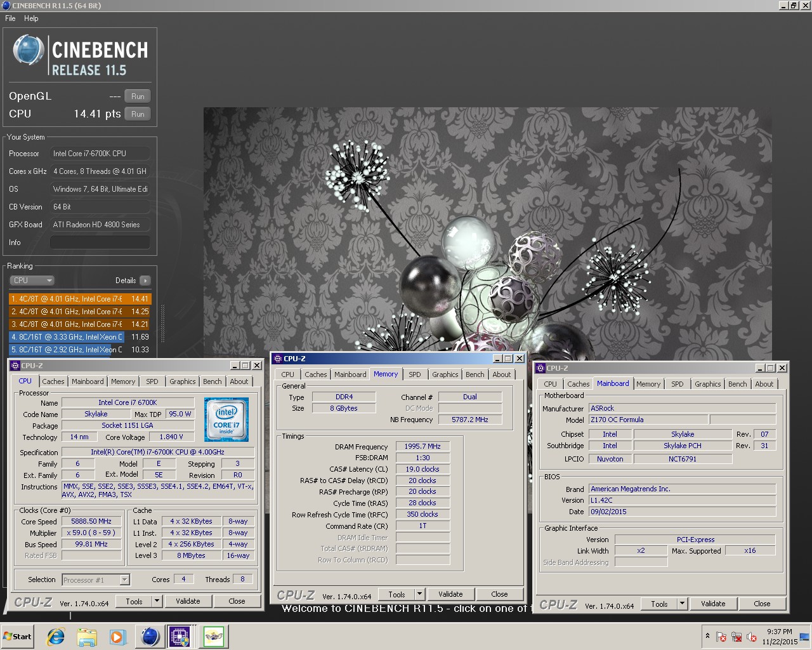Switch to CPU tab in middle CPU-Z window
Image resolution: width=812 pixels, height=650 pixels.
coord(288,375)
